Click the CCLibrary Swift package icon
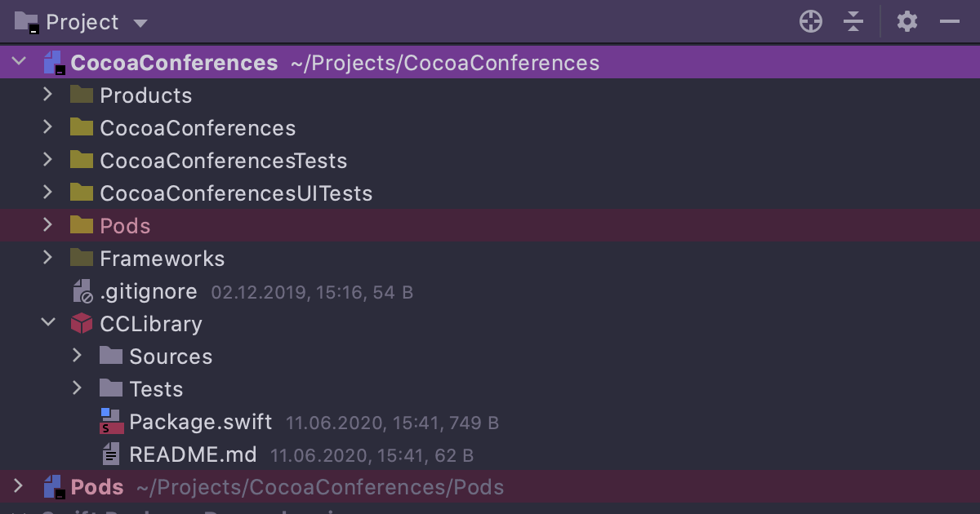Screen dimensions: 980x514 [82, 323]
